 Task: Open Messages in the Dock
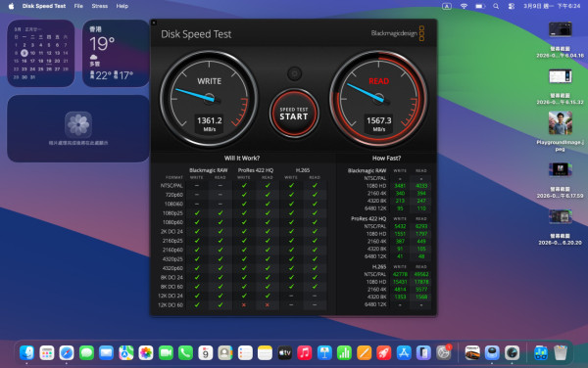click(x=86, y=352)
